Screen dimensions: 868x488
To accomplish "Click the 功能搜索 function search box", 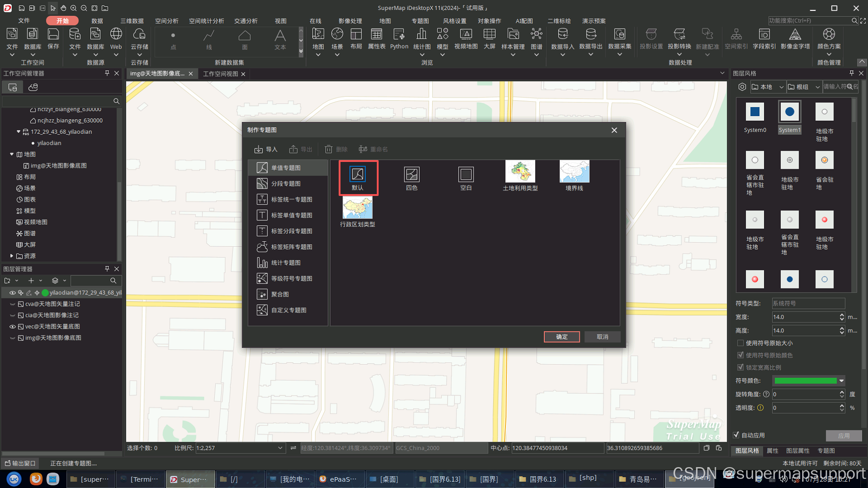I will (x=809, y=21).
